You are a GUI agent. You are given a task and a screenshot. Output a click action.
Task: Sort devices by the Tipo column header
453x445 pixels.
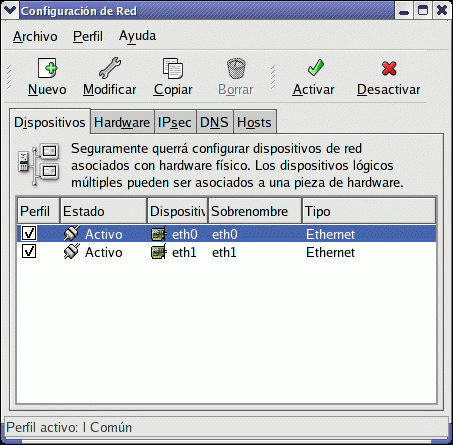(369, 211)
